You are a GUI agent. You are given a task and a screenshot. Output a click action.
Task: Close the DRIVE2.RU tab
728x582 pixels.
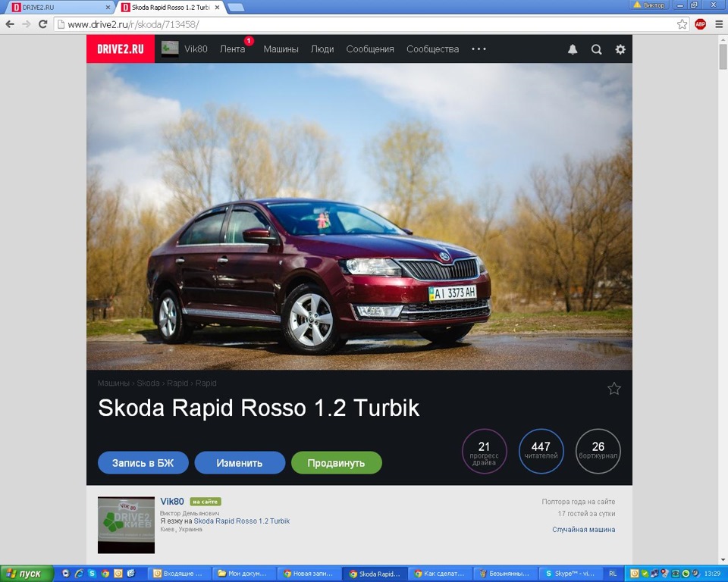point(108,8)
